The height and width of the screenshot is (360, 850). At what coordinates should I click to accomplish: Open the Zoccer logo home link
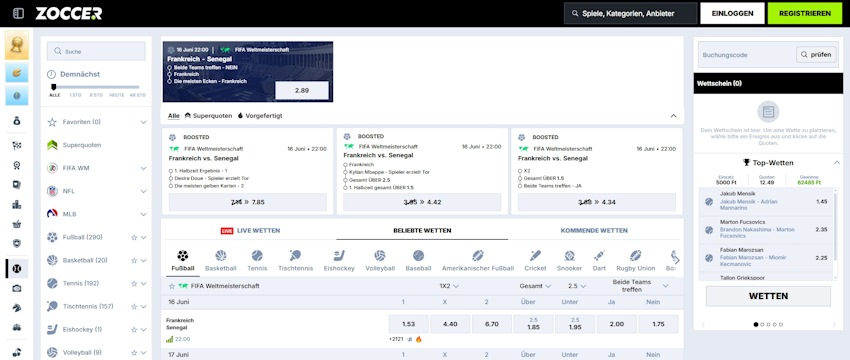click(68, 14)
